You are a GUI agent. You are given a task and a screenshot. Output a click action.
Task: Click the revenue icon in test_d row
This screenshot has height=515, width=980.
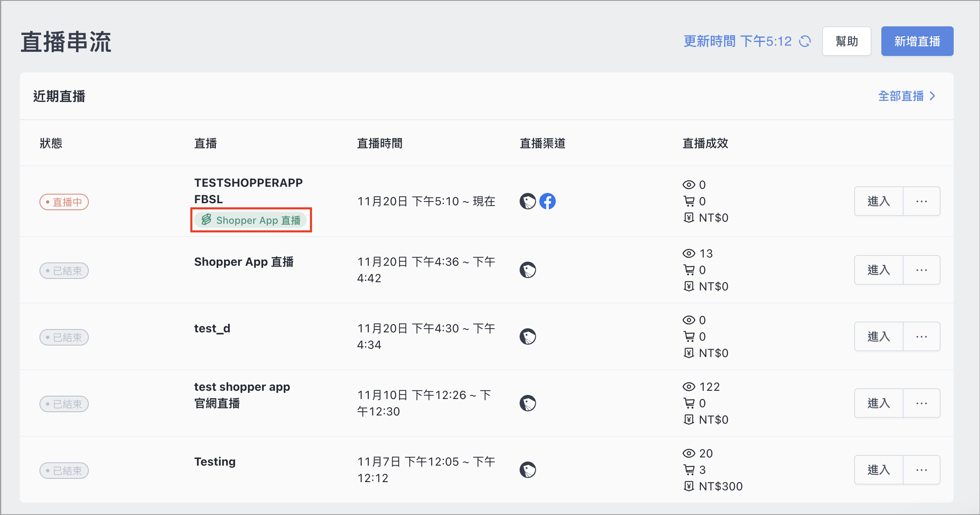[689, 353]
